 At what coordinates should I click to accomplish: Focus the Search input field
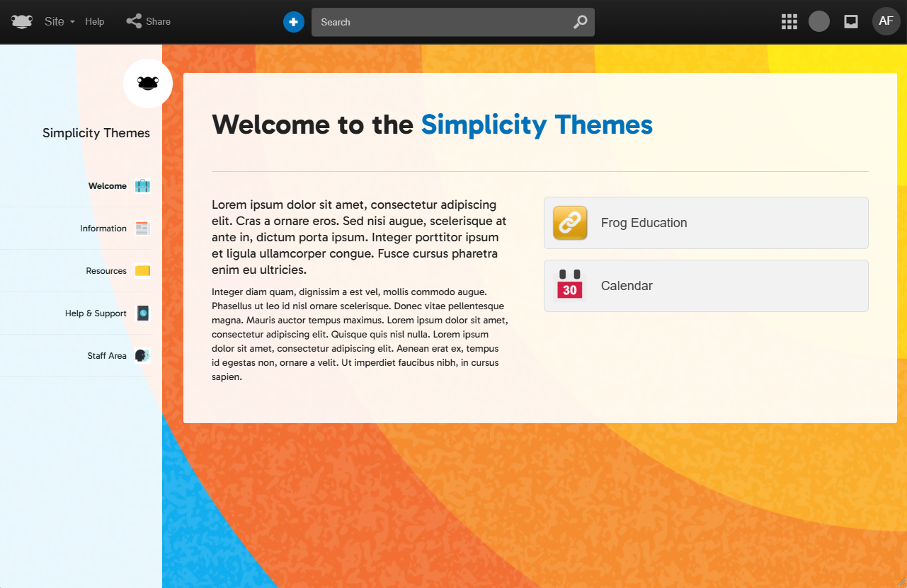point(443,22)
